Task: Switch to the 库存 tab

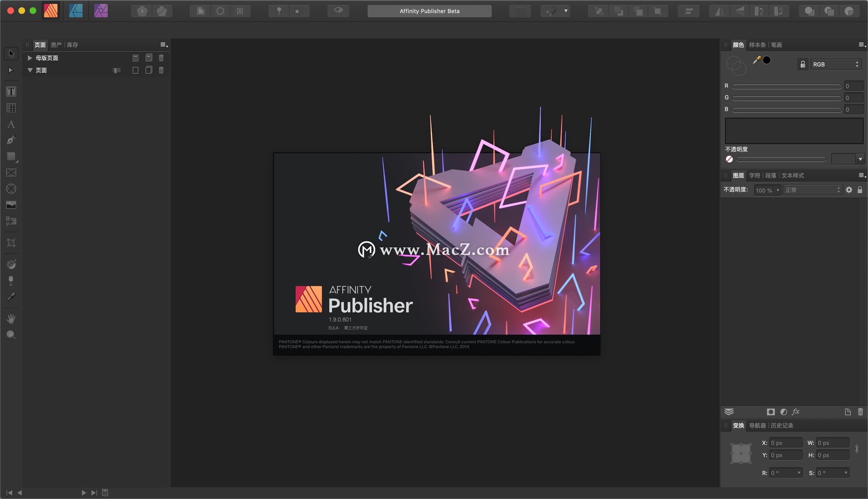Action: pyautogui.click(x=72, y=45)
